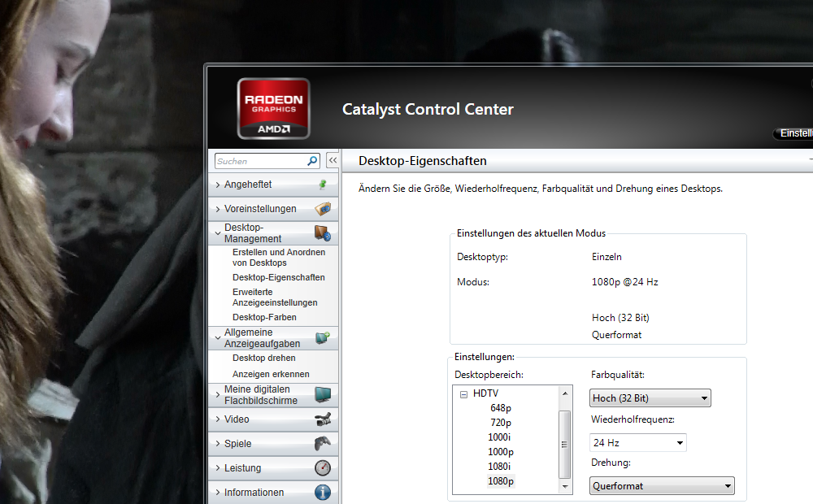813x504 pixels.
Task: Open Erstellen und Anordnen von Desktops
Action: pyautogui.click(x=278, y=257)
